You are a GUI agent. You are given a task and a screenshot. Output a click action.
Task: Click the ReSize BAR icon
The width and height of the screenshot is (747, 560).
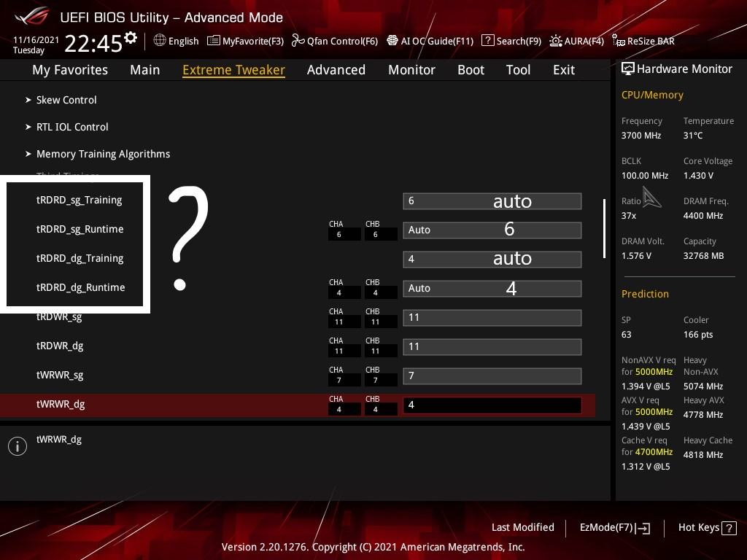click(619, 41)
